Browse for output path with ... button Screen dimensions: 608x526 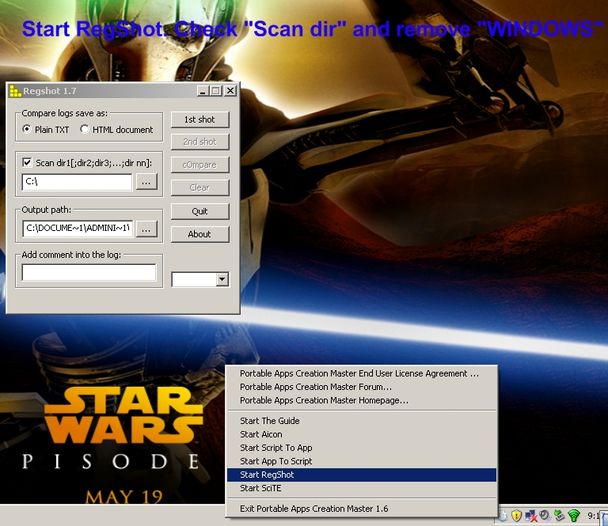tap(146, 229)
